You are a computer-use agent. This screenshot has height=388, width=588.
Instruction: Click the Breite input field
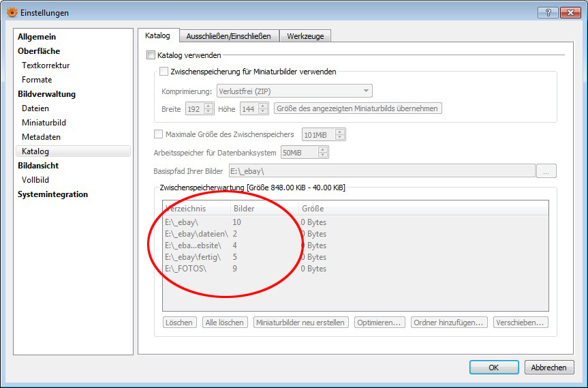click(195, 109)
